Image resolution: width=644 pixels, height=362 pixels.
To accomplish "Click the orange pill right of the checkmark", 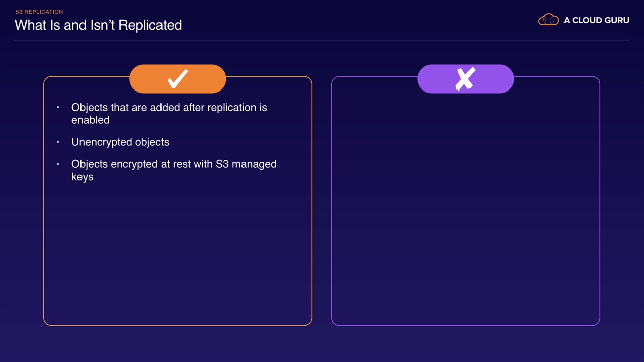I will click(x=208, y=79).
